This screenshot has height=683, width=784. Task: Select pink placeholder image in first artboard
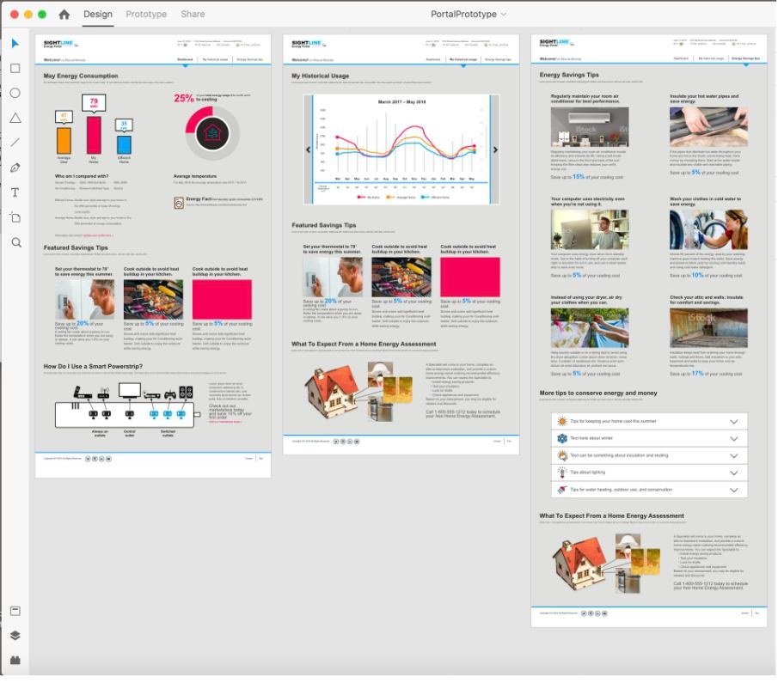click(x=224, y=302)
